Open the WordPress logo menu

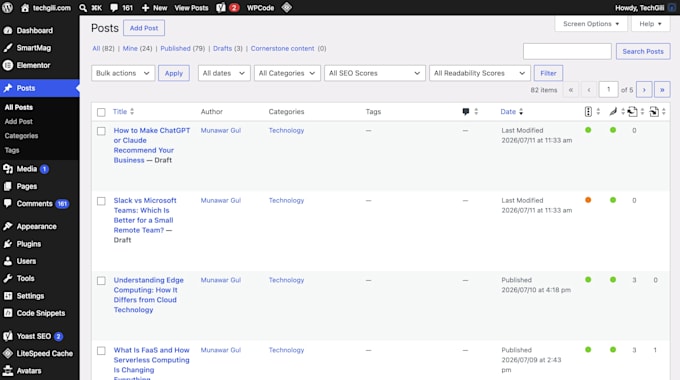click(x=8, y=7)
